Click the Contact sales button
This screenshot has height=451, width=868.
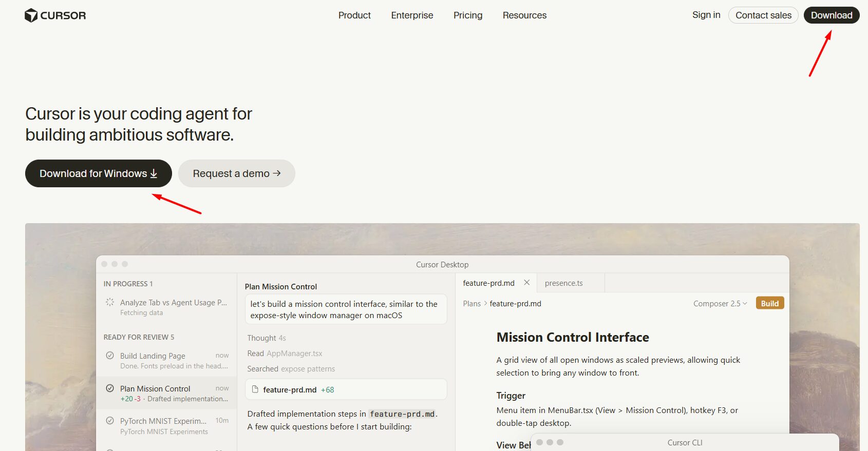tap(763, 15)
